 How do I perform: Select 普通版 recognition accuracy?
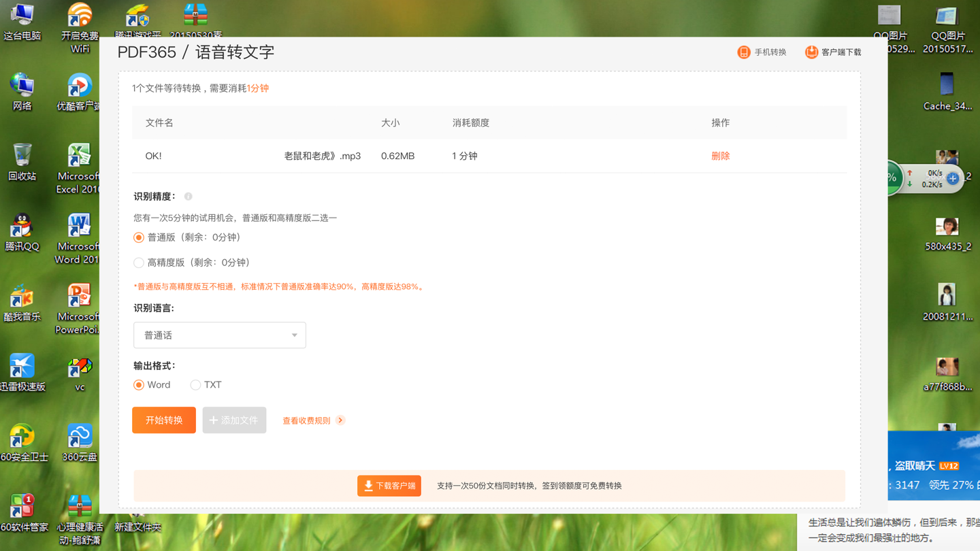click(139, 237)
